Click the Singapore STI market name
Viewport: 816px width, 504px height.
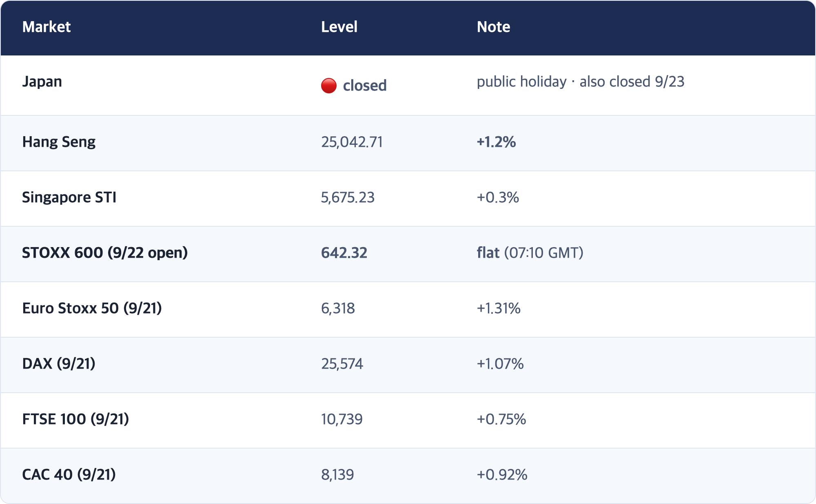click(69, 197)
